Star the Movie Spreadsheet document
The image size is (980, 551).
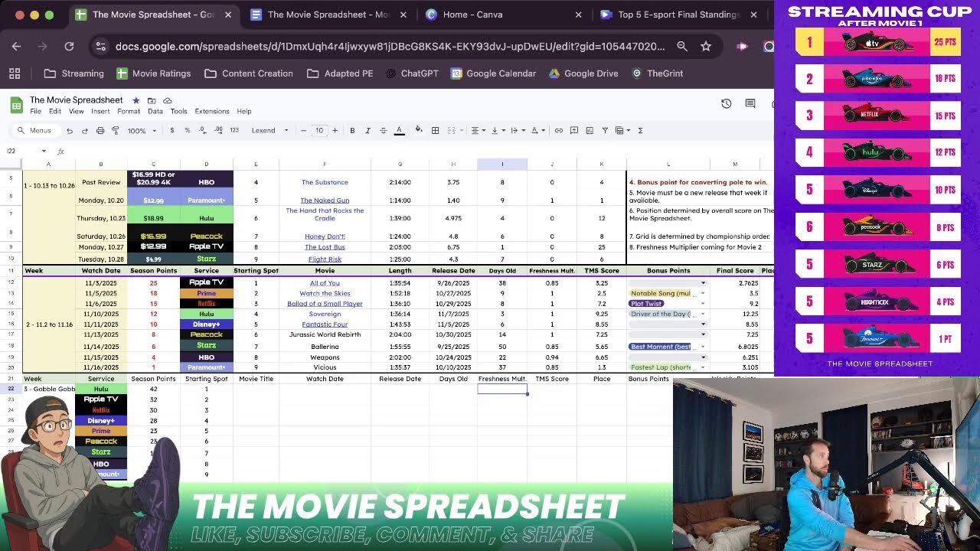tap(136, 100)
